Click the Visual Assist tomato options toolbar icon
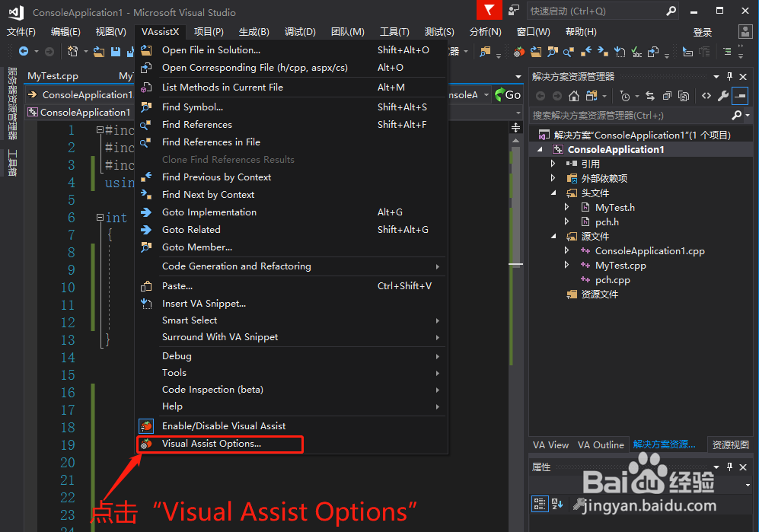The height and width of the screenshot is (532, 759). point(519,51)
